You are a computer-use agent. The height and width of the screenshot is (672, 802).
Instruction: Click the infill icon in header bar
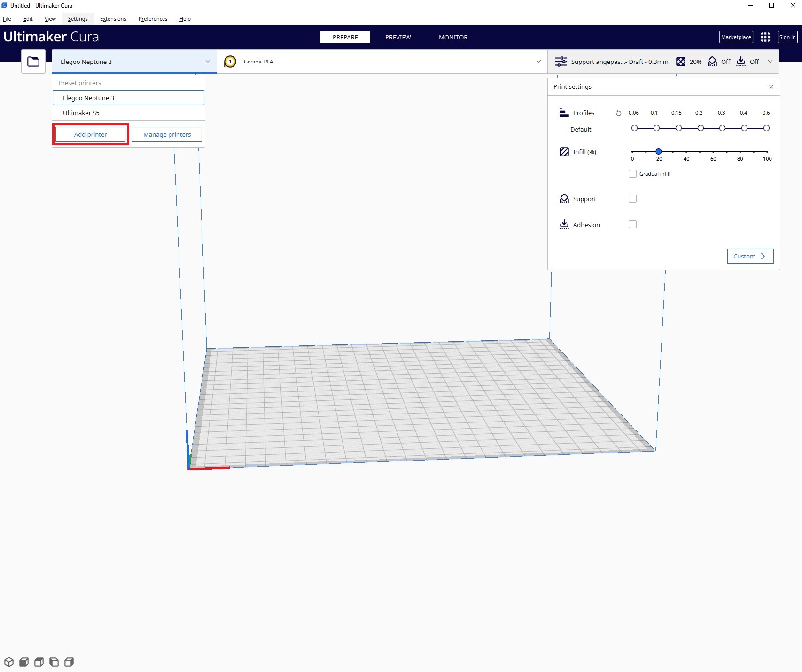coord(681,62)
